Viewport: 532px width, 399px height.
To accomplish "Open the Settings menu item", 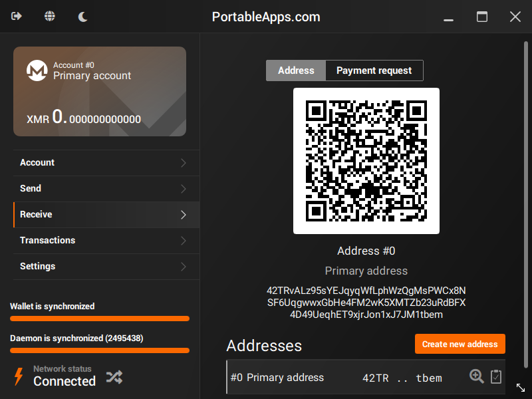I will pos(38,266).
